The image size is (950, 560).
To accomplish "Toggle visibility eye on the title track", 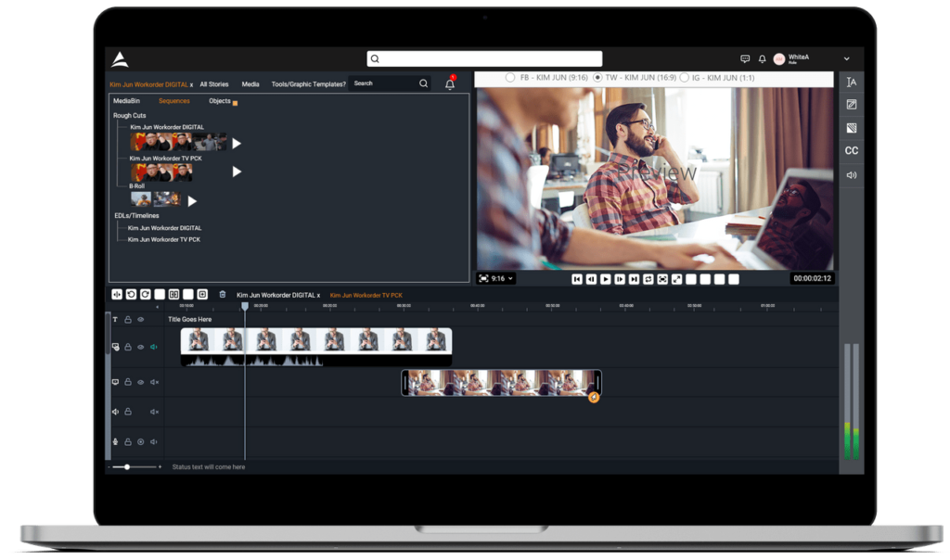I will point(141,320).
